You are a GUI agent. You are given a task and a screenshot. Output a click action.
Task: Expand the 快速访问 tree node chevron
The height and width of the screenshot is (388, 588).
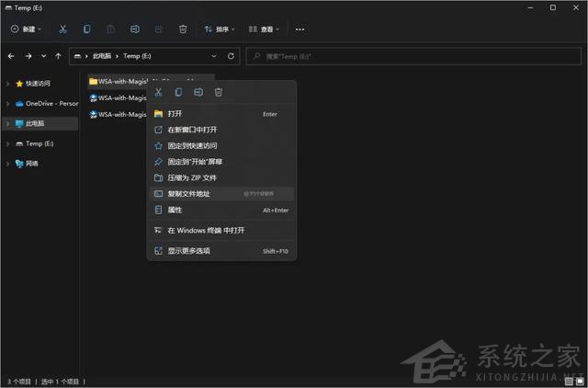coord(7,84)
